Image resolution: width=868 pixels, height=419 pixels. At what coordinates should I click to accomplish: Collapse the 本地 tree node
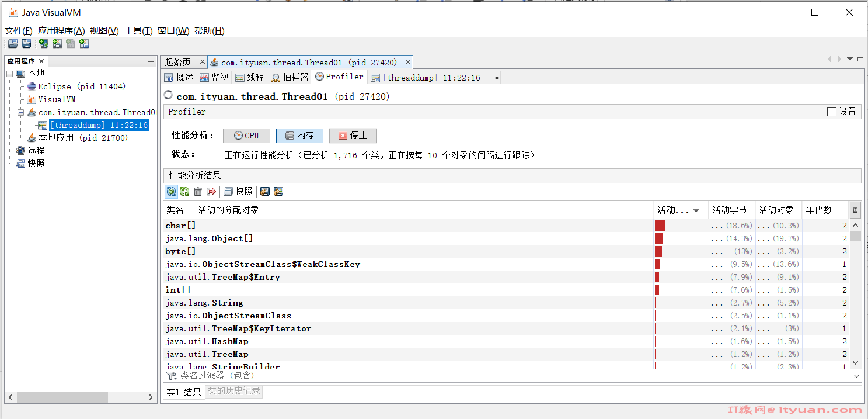point(10,74)
